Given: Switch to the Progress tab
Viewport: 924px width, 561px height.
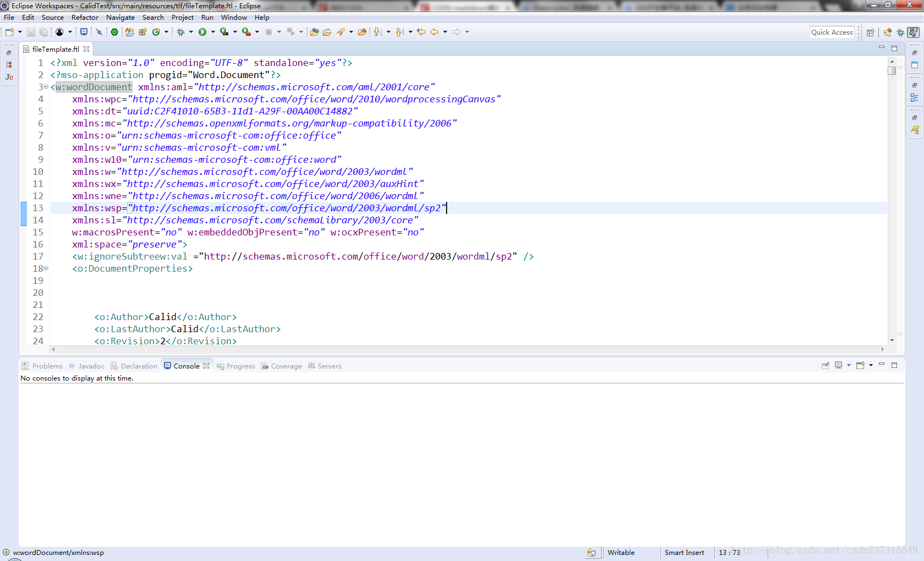Looking at the screenshot, I should pos(236,366).
